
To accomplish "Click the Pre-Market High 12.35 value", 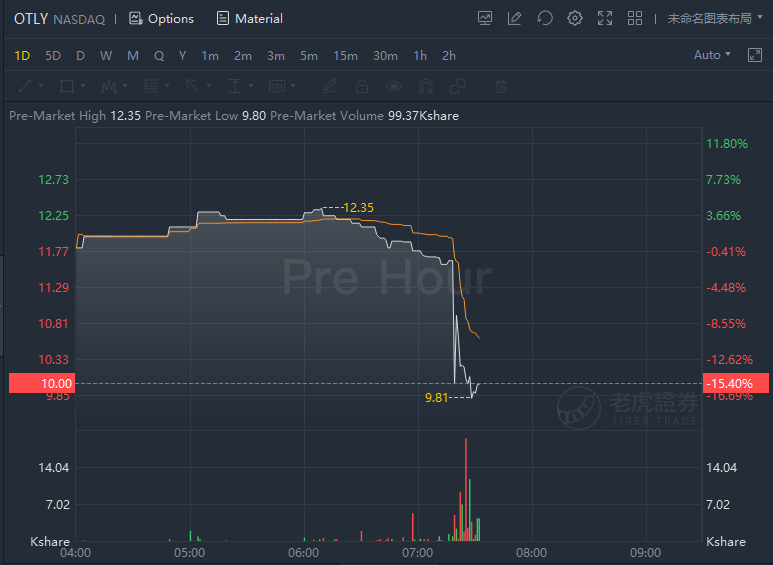I will coord(125,116).
